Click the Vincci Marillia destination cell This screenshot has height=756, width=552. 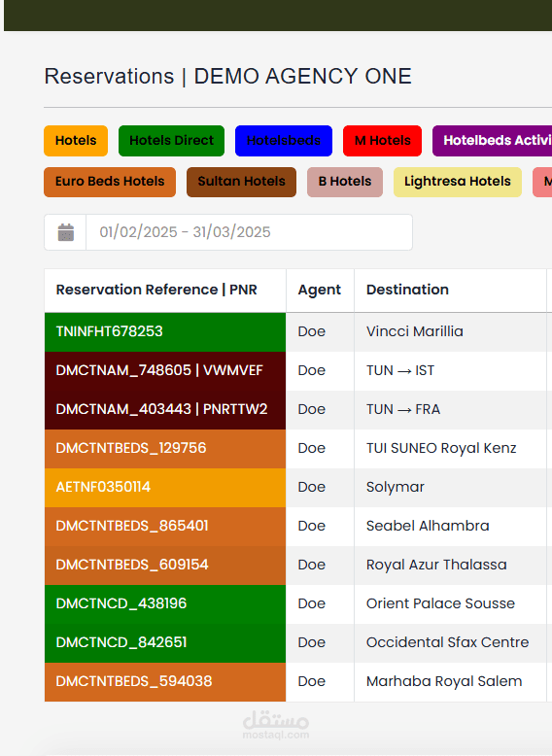point(450,331)
